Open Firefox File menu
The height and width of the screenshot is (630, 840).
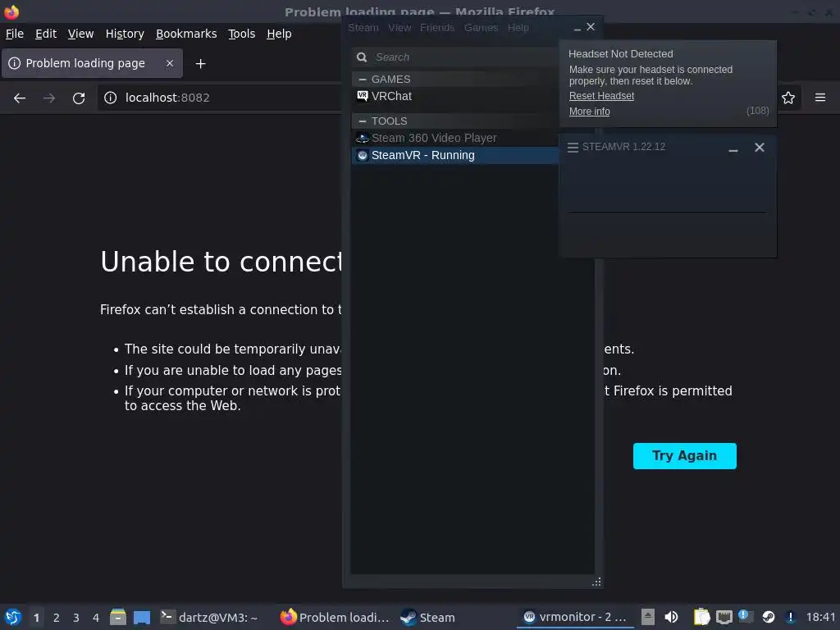(15, 34)
